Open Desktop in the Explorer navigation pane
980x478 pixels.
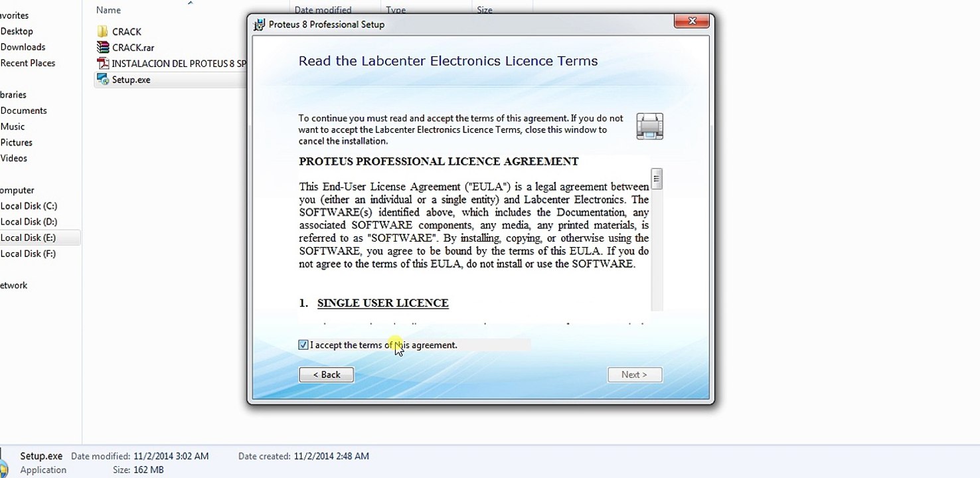pos(17,31)
